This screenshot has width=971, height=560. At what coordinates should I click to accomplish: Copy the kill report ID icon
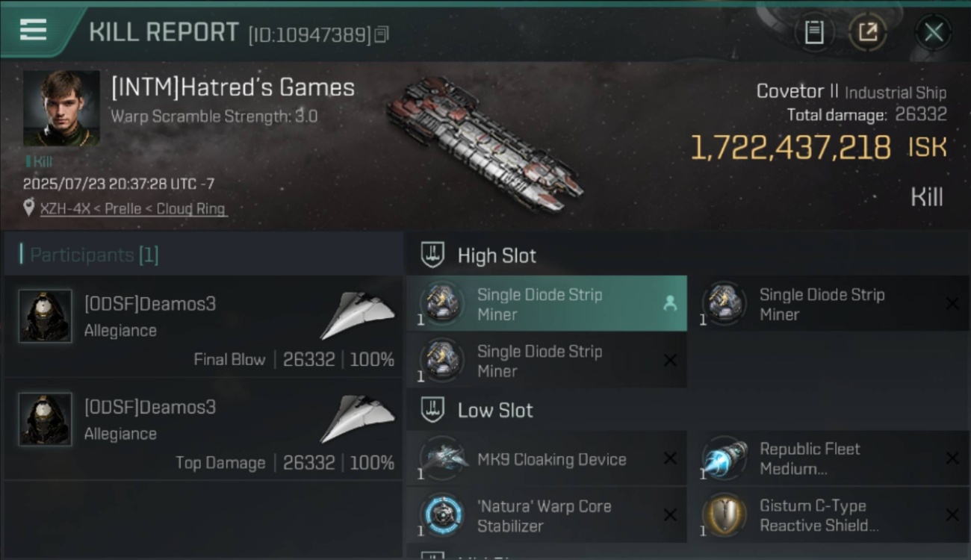tap(382, 34)
